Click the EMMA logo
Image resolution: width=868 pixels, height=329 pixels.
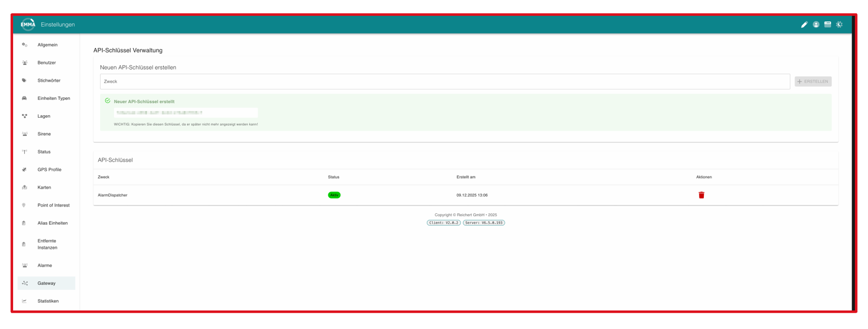pyautogui.click(x=28, y=24)
